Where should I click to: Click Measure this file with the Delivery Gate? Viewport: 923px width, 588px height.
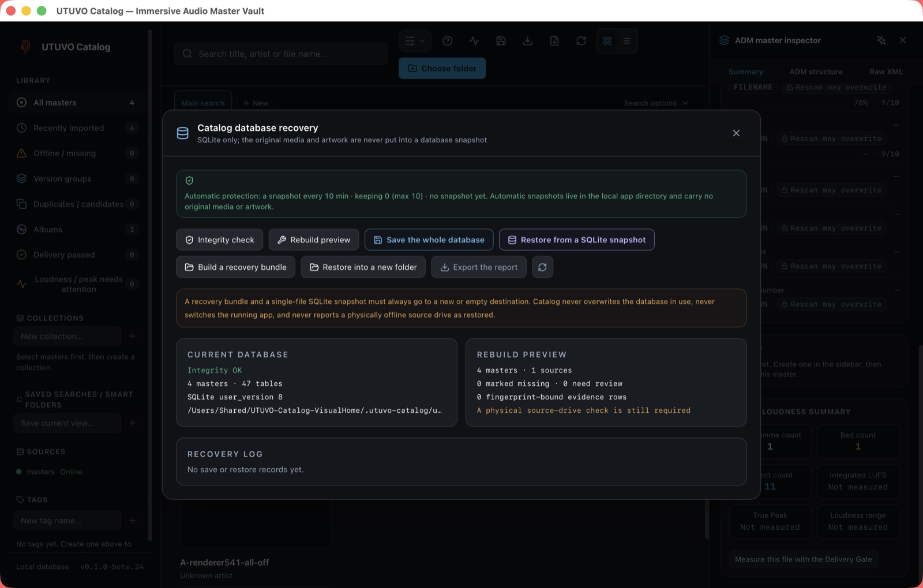(x=803, y=559)
